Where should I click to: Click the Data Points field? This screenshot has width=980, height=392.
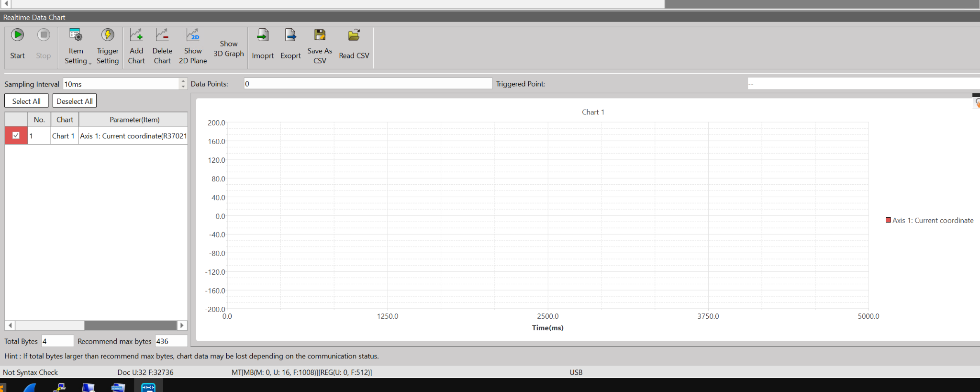[367, 84]
